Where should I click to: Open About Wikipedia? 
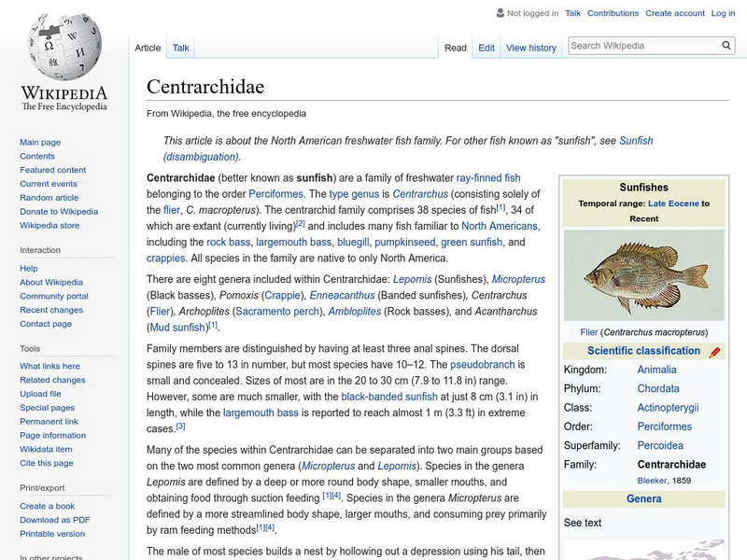click(51, 282)
